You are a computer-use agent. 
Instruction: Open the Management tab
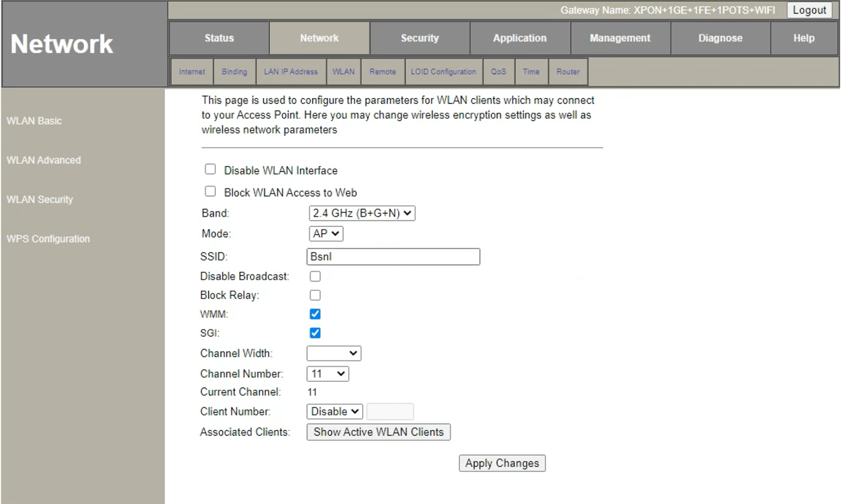coord(620,38)
